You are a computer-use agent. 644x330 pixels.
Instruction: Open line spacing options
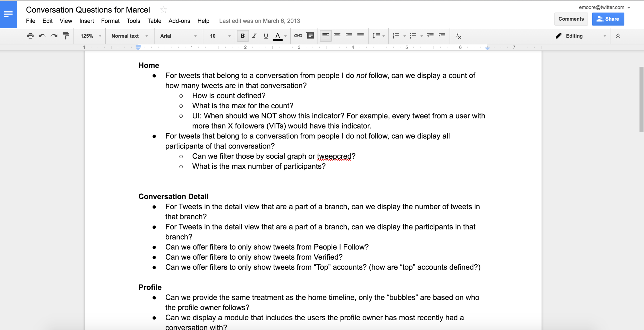point(378,36)
